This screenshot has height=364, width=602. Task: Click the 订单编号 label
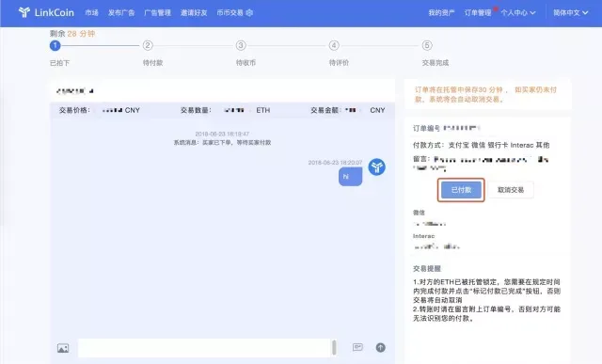click(426, 128)
